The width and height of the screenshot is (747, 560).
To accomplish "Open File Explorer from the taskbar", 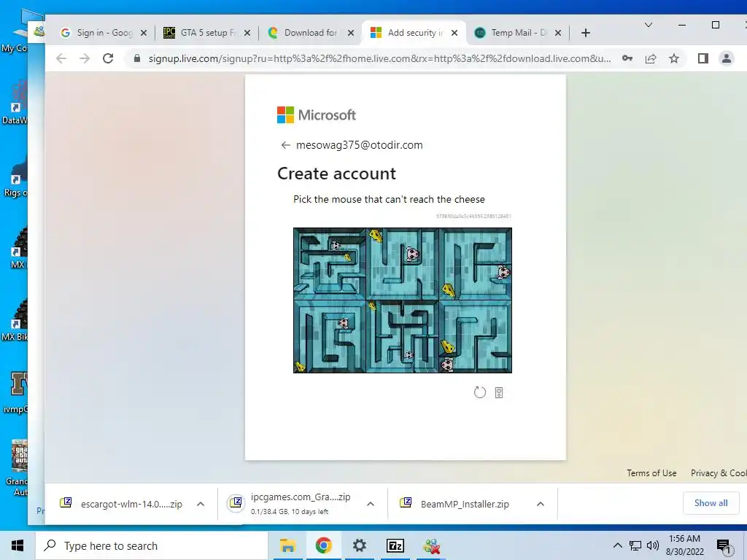I will point(287,545).
